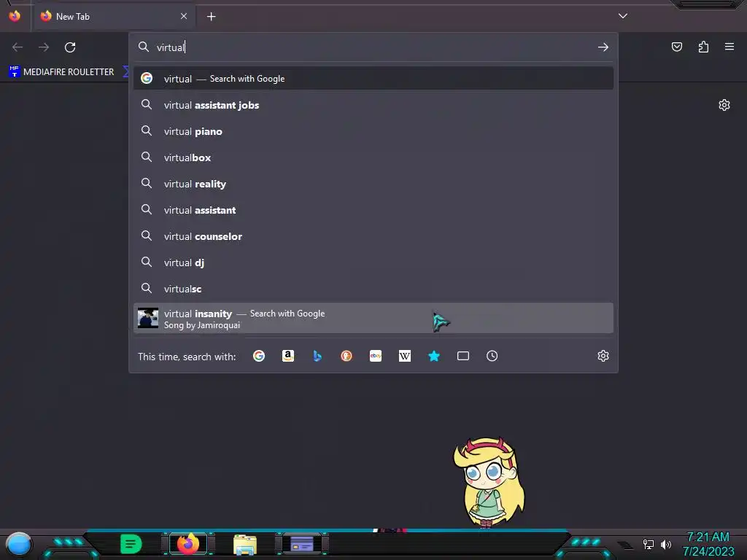Open the volume speaker tray icon

click(665, 544)
